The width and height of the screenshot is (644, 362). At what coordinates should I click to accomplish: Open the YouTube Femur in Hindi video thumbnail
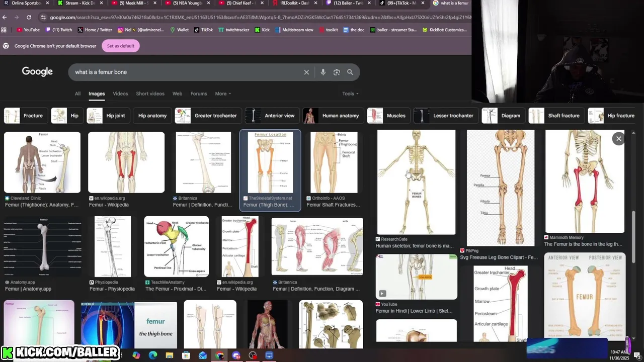[x=417, y=277]
